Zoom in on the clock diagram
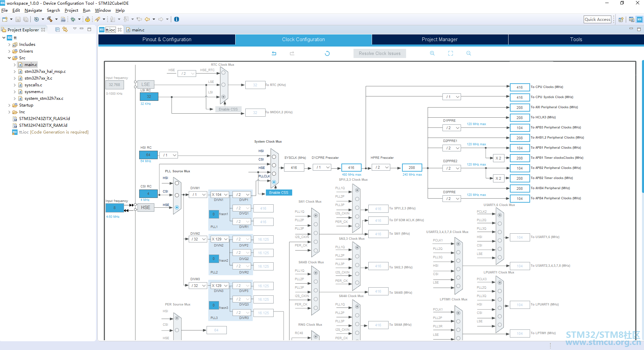This screenshot has width=644, height=350. (432, 53)
